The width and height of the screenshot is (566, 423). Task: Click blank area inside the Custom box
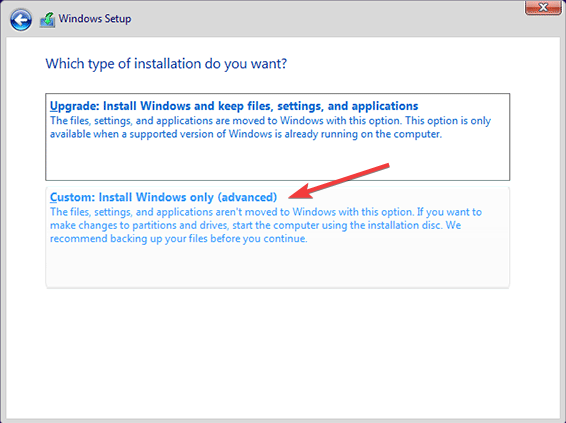point(277,265)
